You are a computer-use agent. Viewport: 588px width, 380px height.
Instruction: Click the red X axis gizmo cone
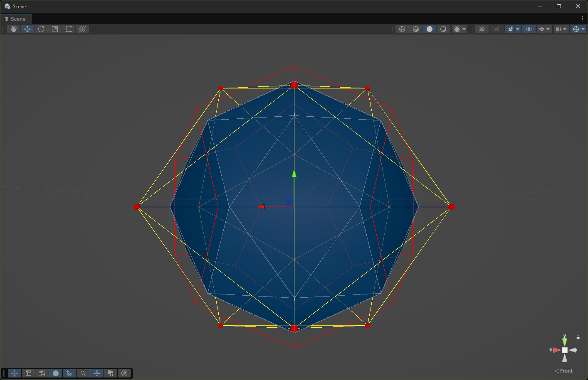[556, 350]
